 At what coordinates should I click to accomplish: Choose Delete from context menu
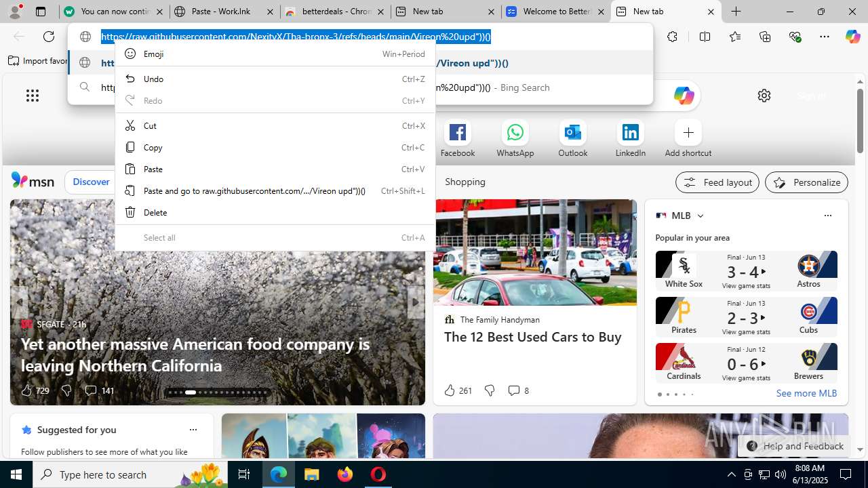click(x=275, y=213)
